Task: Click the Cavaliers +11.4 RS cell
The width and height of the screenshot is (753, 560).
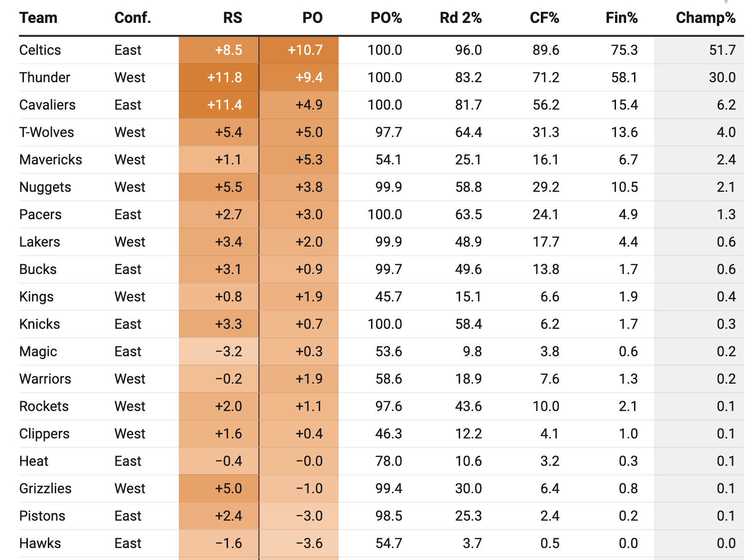Action: coord(225,105)
